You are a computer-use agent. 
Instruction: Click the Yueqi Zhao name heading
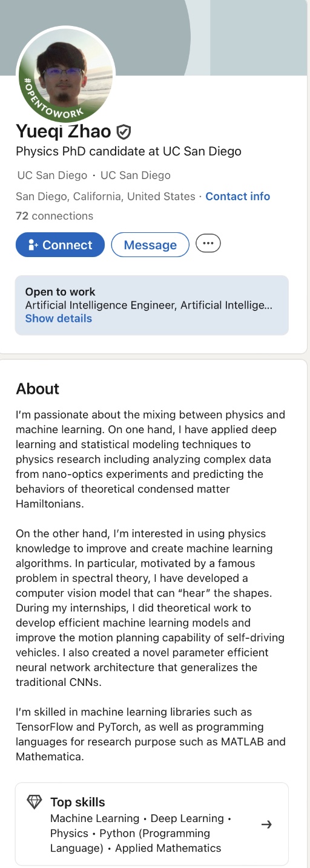[64, 131]
